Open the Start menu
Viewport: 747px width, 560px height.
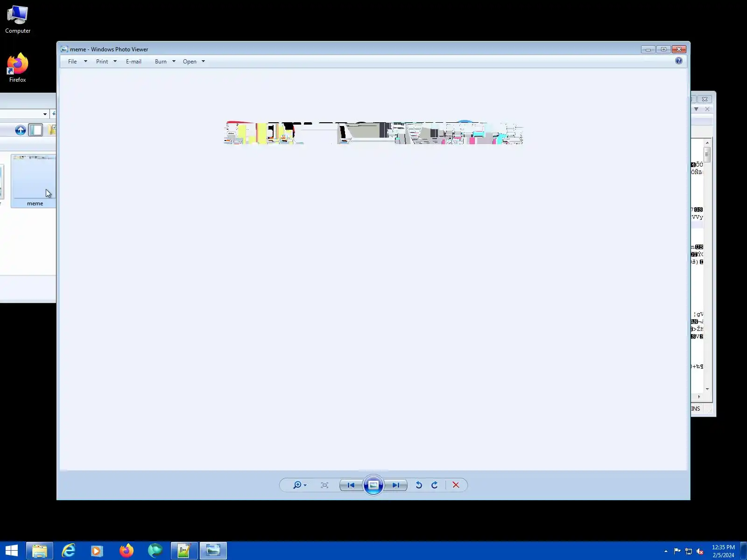(x=12, y=551)
